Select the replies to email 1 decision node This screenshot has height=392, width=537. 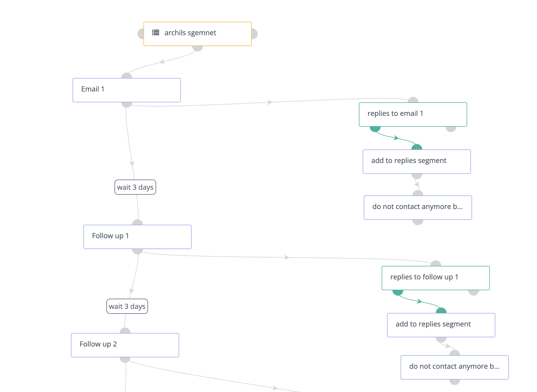[x=413, y=114]
